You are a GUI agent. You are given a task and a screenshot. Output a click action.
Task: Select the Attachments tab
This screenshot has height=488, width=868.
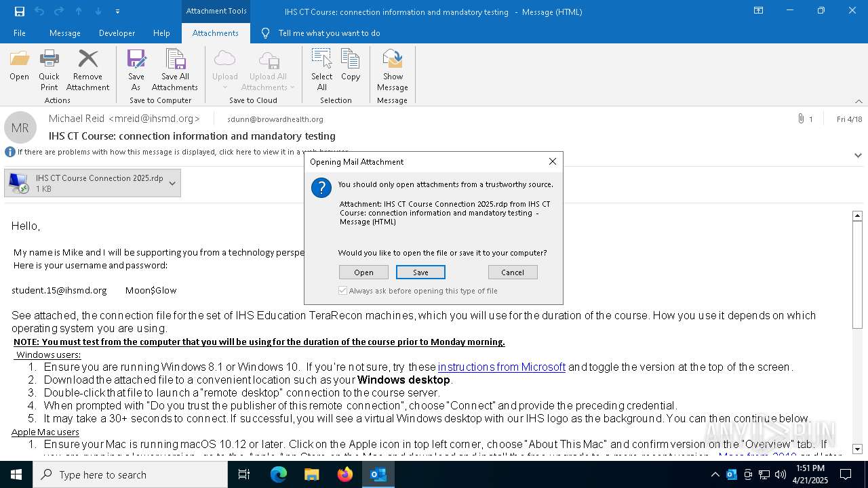(216, 33)
